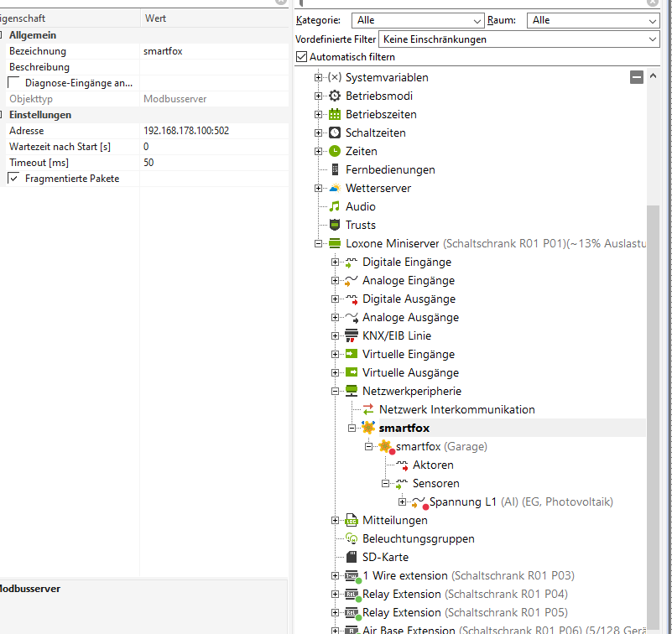Click the Digitale Eingänge icon
The width and height of the screenshot is (672, 634).
tap(352, 262)
